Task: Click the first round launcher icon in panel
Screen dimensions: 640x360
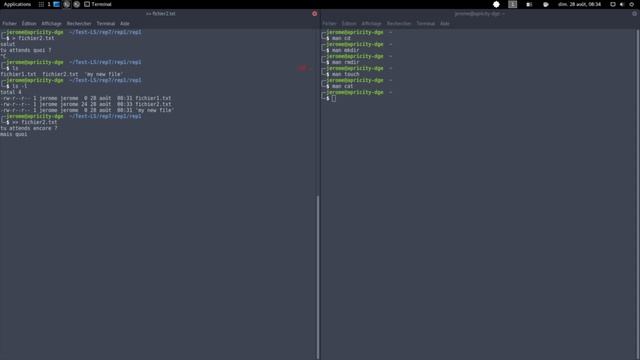Action: pos(67,4)
